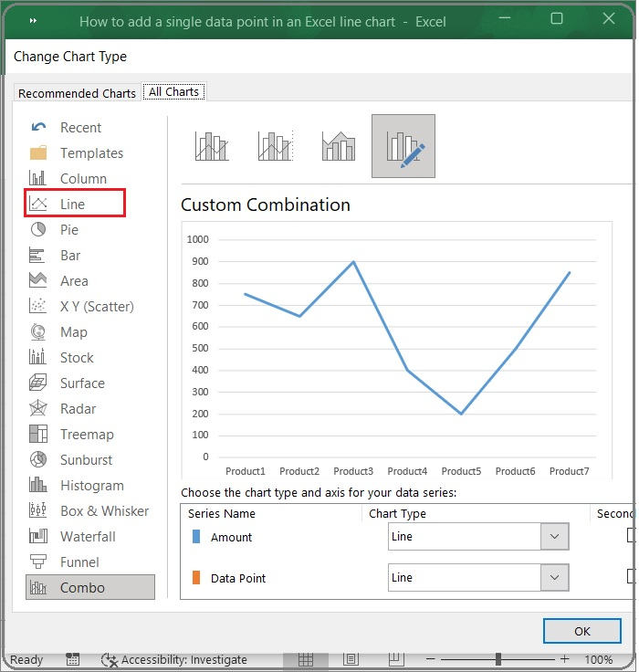Image resolution: width=639 pixels, height=672 pixels.
Task: Click the Data Point series name
Action: (238, 578)
